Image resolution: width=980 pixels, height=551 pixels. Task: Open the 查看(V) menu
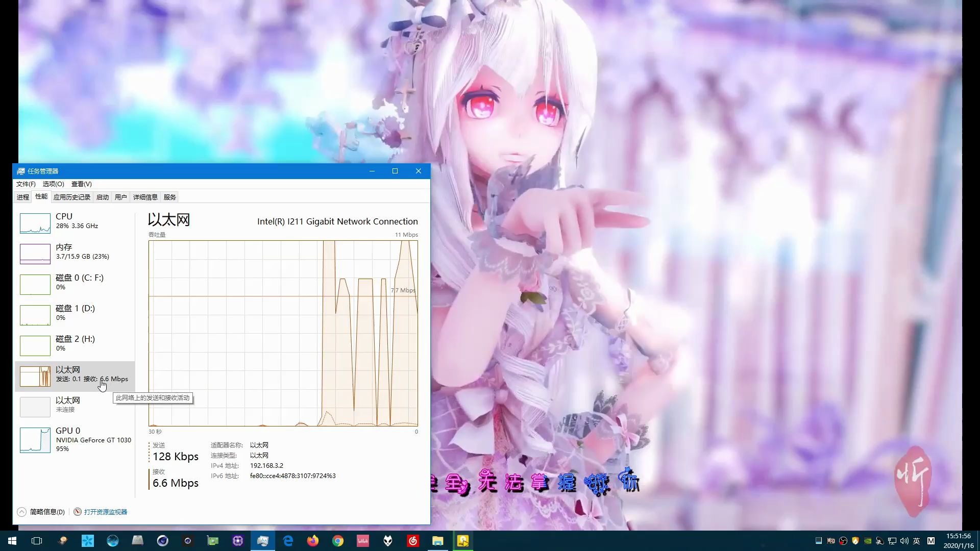point(81,184)
